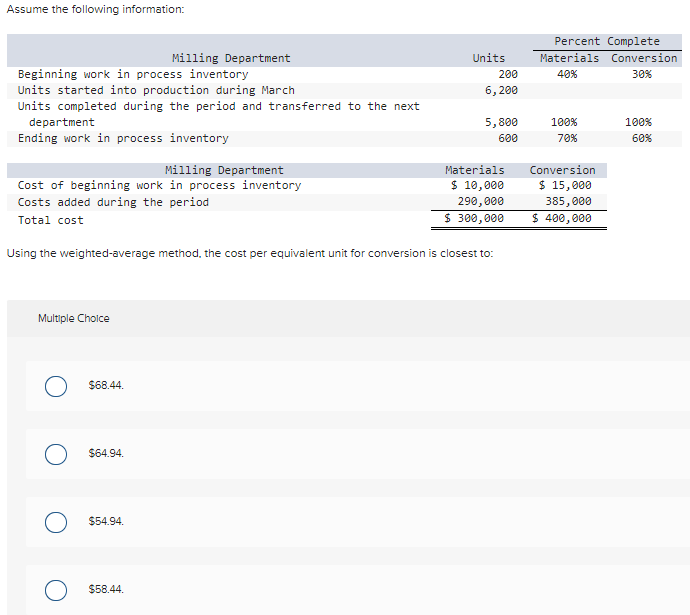The width and height of the screenshot is (690, 615).
Task: Click the '$64.94.' answer text
Action: tap(106, 453)
